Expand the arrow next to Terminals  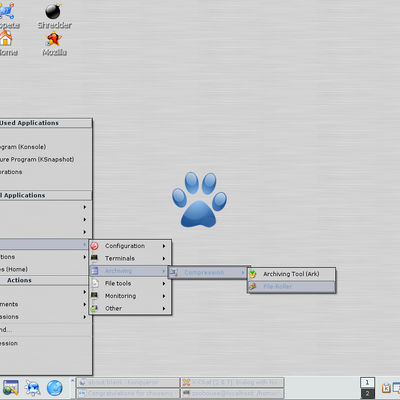[x=164, y=258]
